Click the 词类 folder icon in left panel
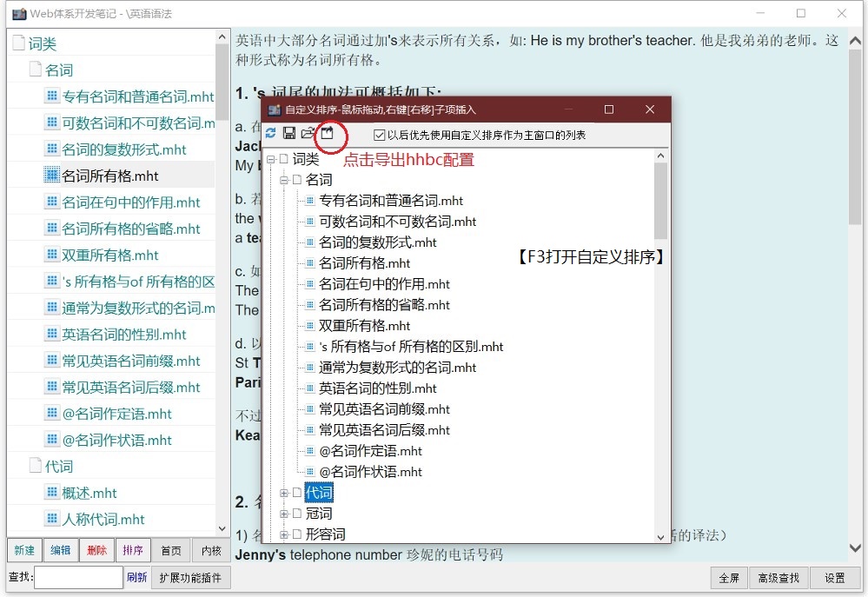868x597 pixels. [x=19, y=44]
